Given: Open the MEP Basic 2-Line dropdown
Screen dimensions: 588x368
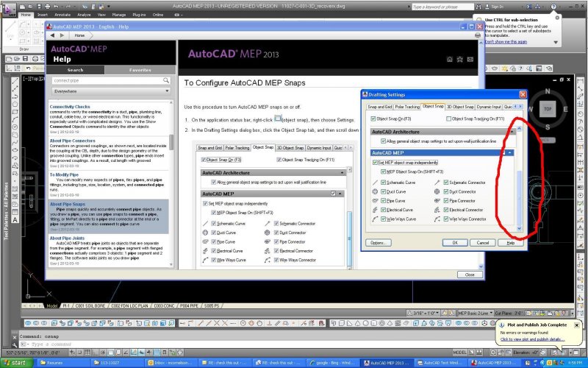Looking at the screenshot, I should 476,313.
